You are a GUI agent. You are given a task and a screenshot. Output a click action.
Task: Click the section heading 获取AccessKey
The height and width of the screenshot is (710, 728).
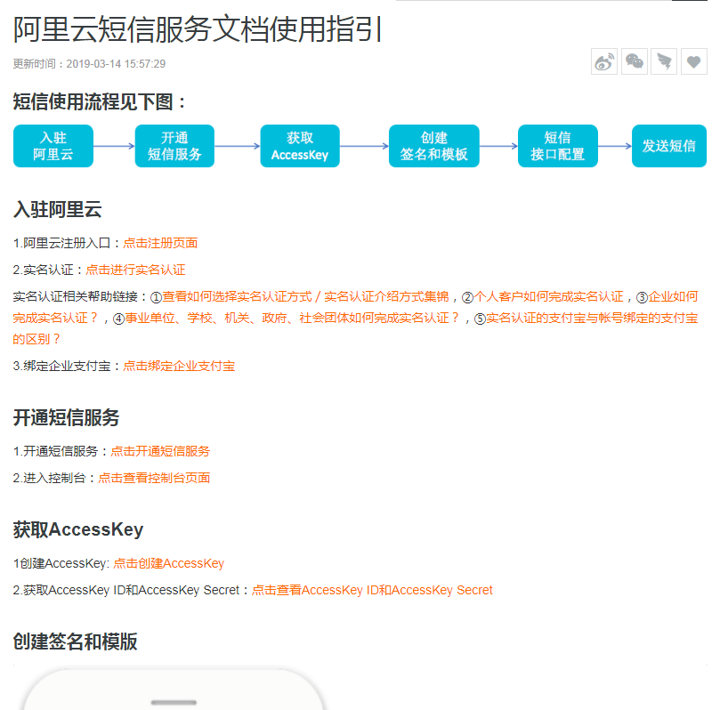pyautogui.click(x=78, y=529)
